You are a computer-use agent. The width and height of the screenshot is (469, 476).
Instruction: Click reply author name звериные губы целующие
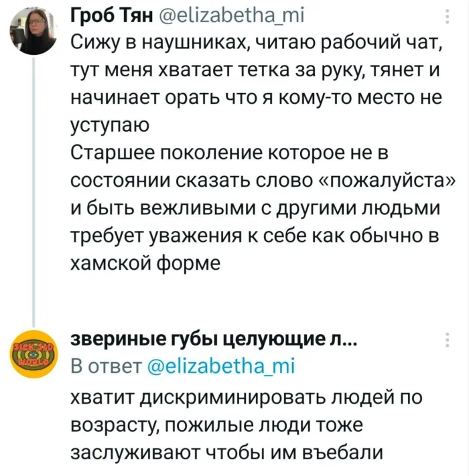point(208,341)
